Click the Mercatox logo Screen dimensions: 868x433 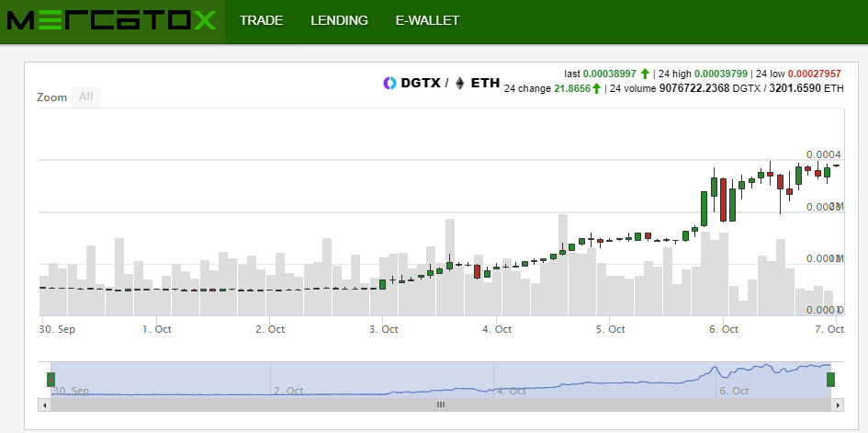pos(111,20)
